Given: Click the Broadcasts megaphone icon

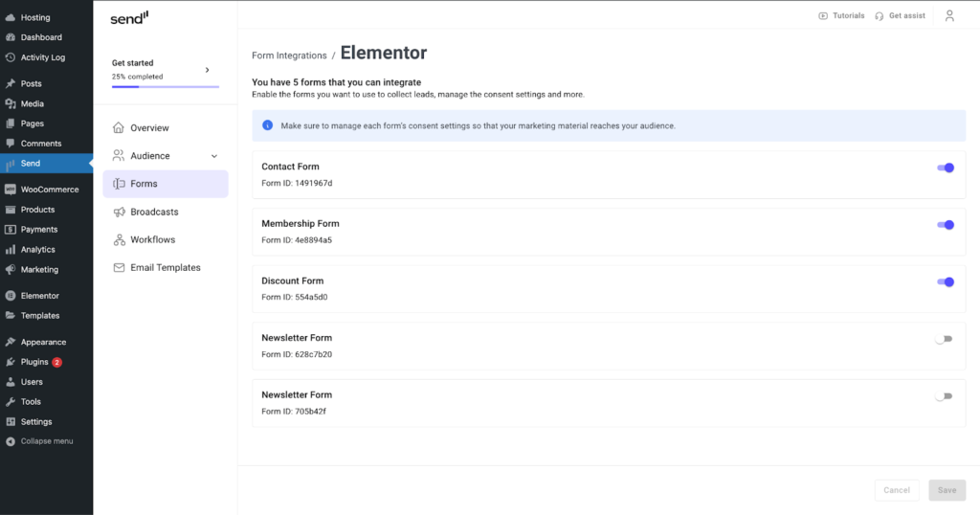Looking at the screenshot, I should pyautogui.click(x=119, y=212).
